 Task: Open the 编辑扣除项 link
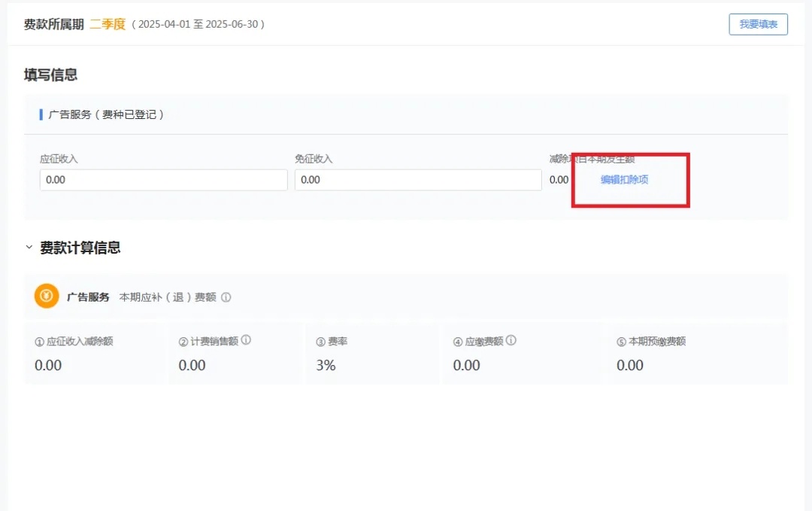click(x=624, y=180)
